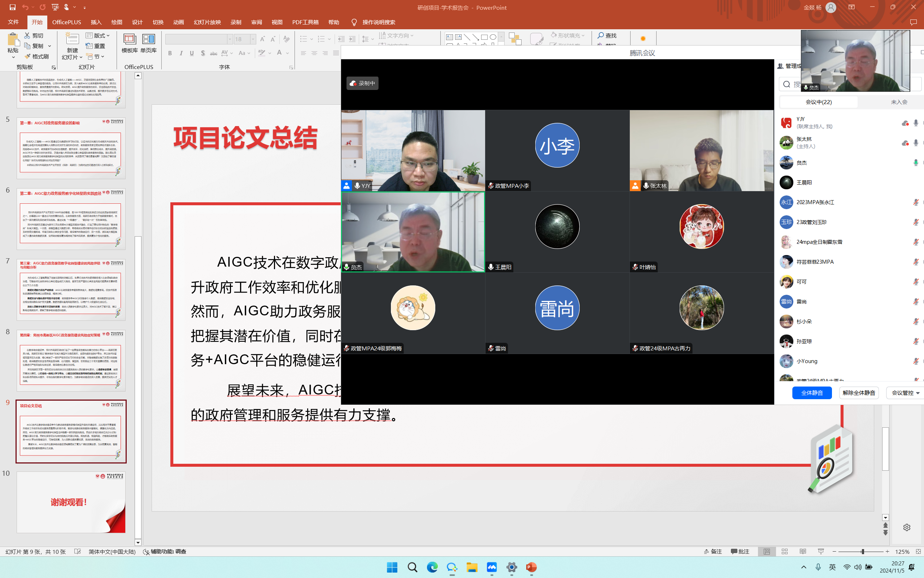The width and height of the screenshot is (924, 578).
Task: Open the 会议管控 meeting control dropdown
Action: pos(905,393)
